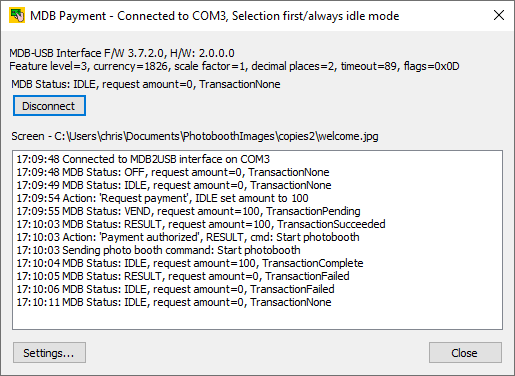This screenshot has height=376, width=515.
Task: Select the 'Request payment' action log line
Action: (x=162, y=198)
